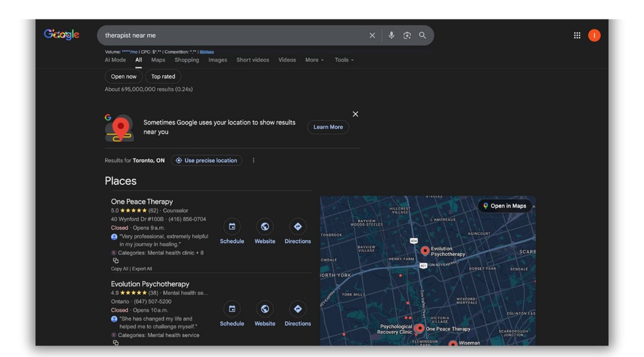Click Open in Maps button
Image resolution: width=644 pixels, height=357 pixels.
pos(505,206)
